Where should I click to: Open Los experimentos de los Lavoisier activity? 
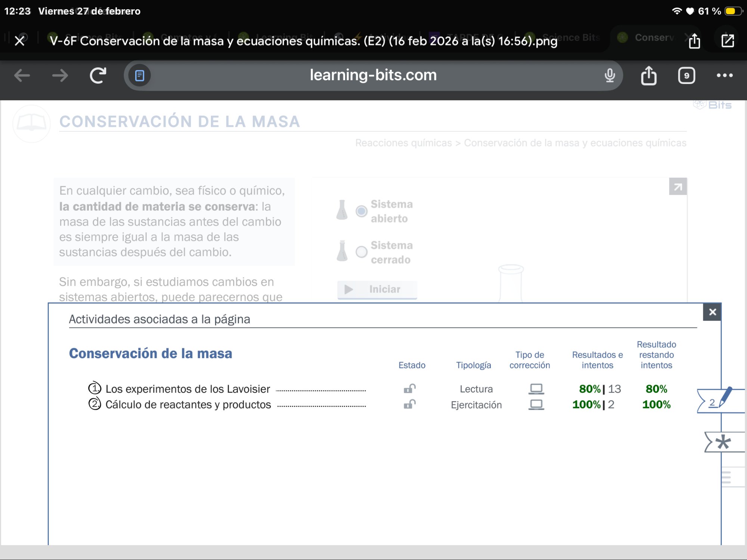pyautogui.click(x=187, y=389)
